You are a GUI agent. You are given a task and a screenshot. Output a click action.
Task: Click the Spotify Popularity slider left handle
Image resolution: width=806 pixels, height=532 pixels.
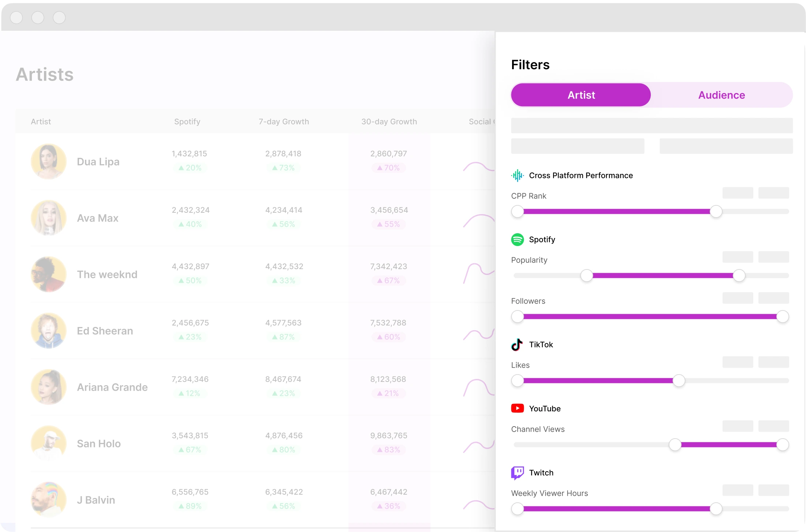pyautogui.click(x=586, y=275)
